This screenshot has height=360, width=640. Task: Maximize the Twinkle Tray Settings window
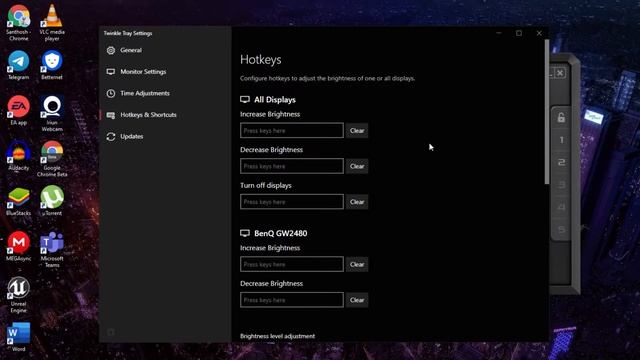coord(519,33)
